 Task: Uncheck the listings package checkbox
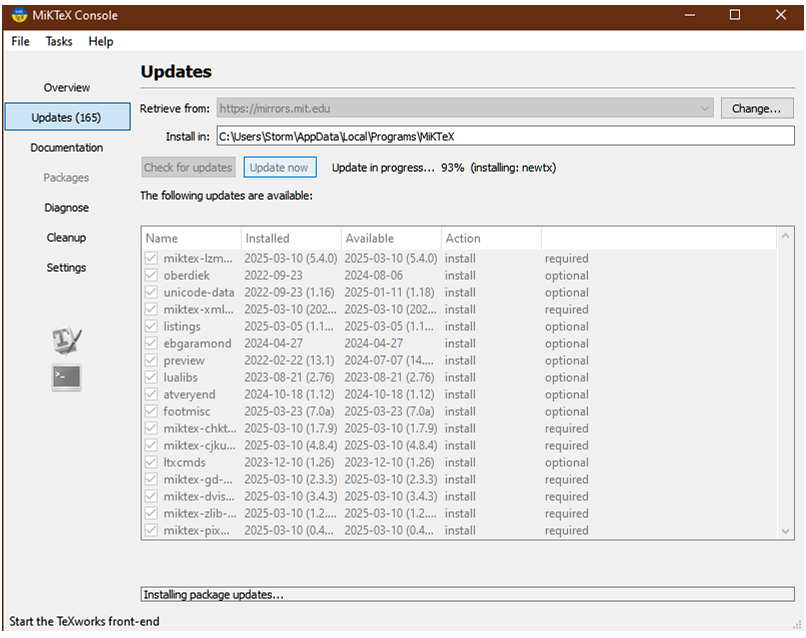pos(151,326)
